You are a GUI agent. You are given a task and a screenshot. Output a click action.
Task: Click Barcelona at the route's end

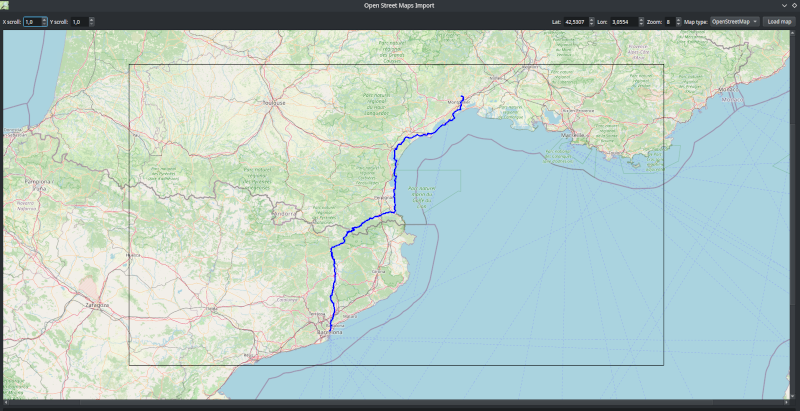329,332
